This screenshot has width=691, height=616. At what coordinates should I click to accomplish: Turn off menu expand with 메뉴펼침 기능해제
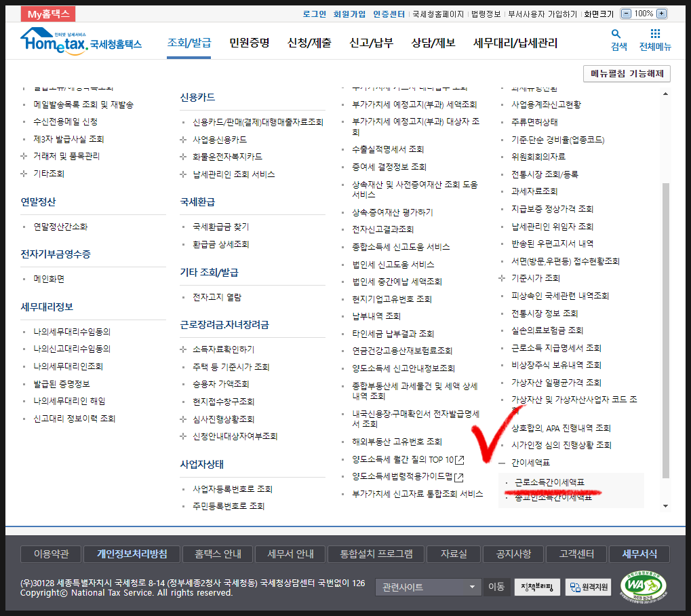(627, 74)
